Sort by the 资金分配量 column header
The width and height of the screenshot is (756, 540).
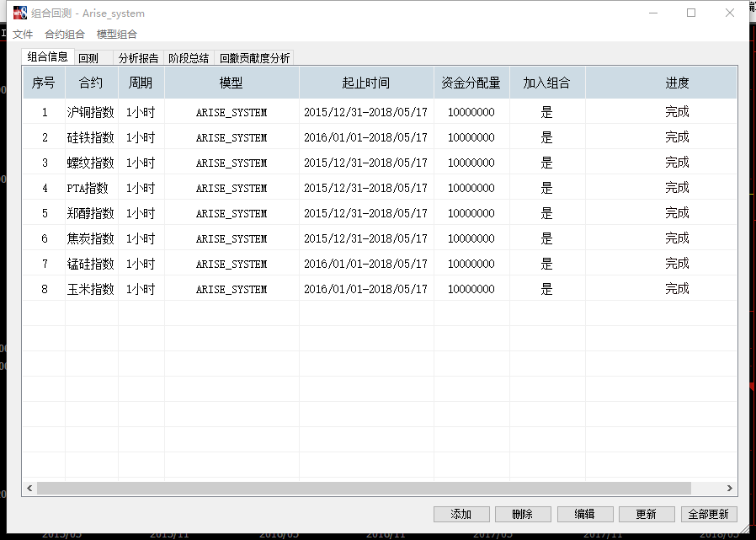pos(471,83)
